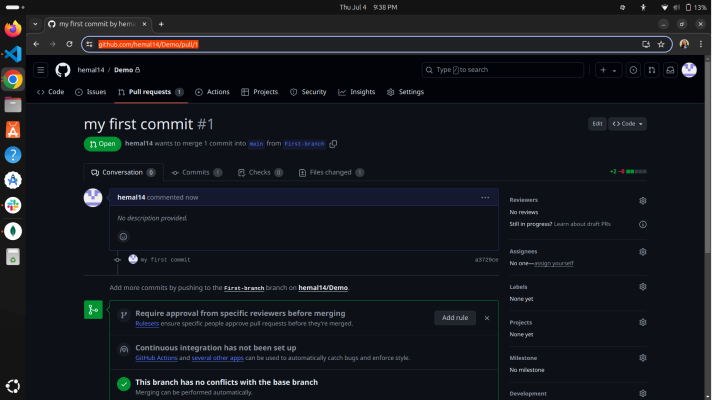Open commit a3729ce hash link

click(486, 260)
